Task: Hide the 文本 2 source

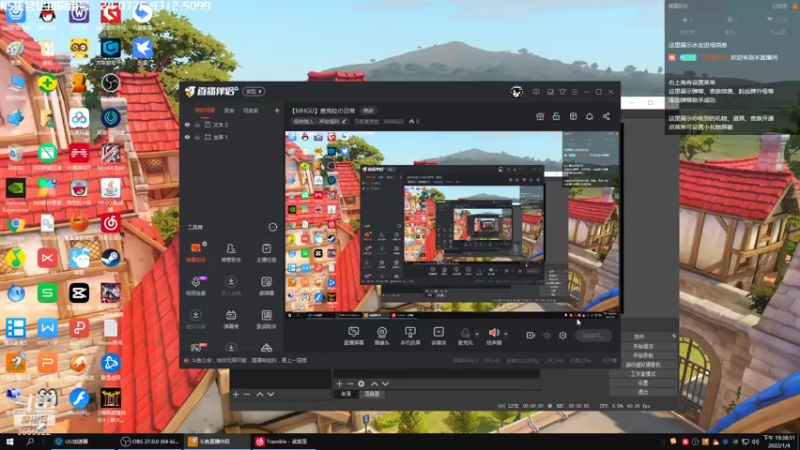Action: [x=187, y=124]
